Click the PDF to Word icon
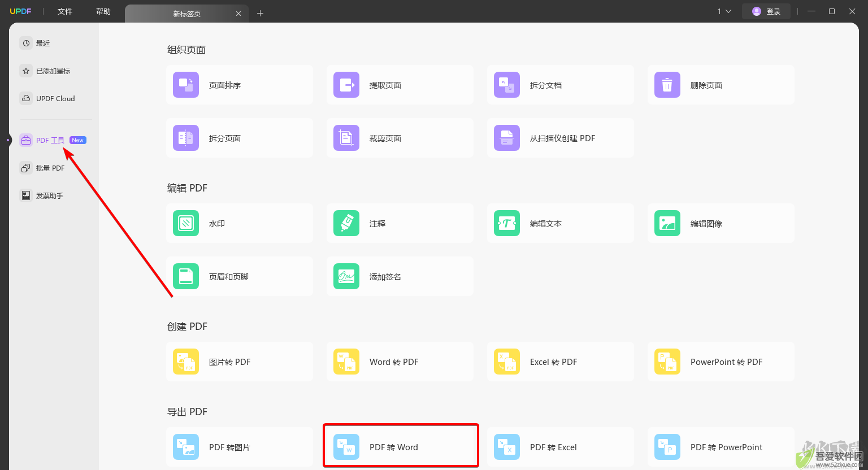Screen dimensions: 868x470 (346, 447)
